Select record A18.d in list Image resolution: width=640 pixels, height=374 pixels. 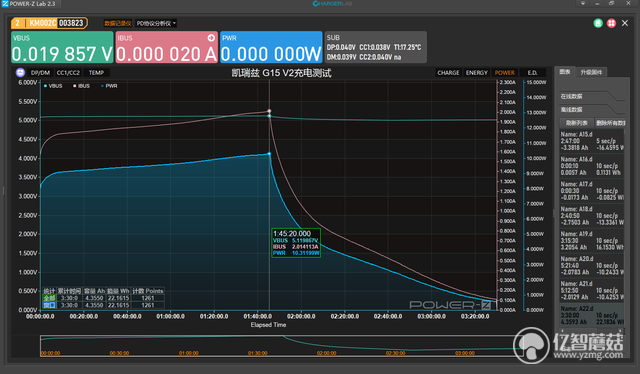tap(591, 216)
